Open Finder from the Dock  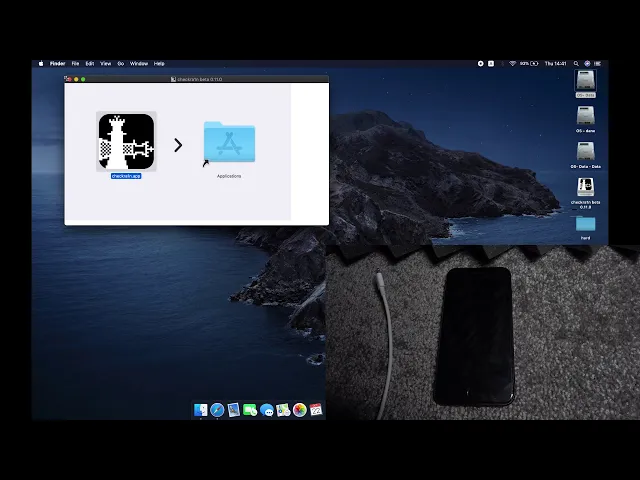pos(200,410)
